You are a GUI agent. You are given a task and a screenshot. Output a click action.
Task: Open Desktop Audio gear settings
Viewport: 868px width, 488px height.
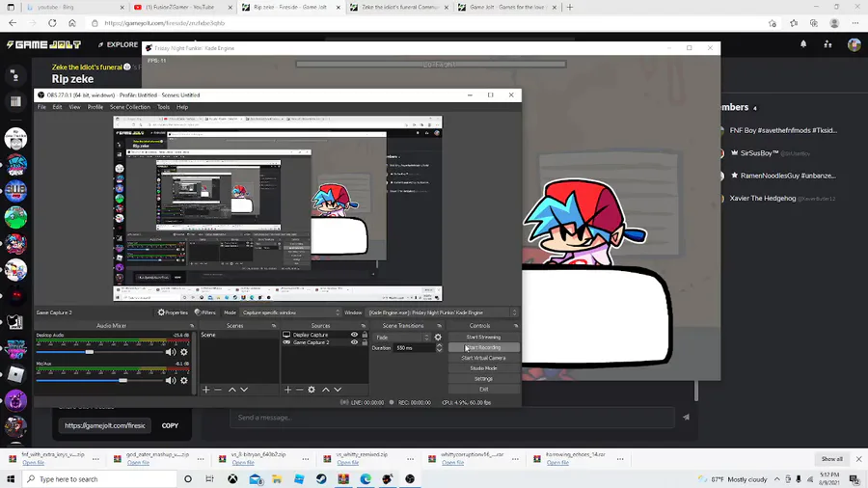[x=184, y=352]
